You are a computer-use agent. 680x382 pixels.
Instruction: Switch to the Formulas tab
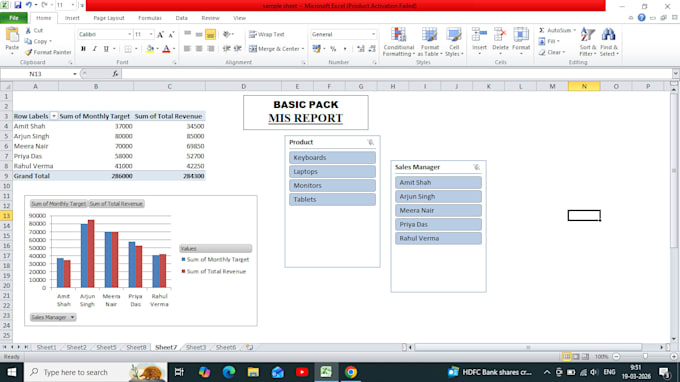150,18
